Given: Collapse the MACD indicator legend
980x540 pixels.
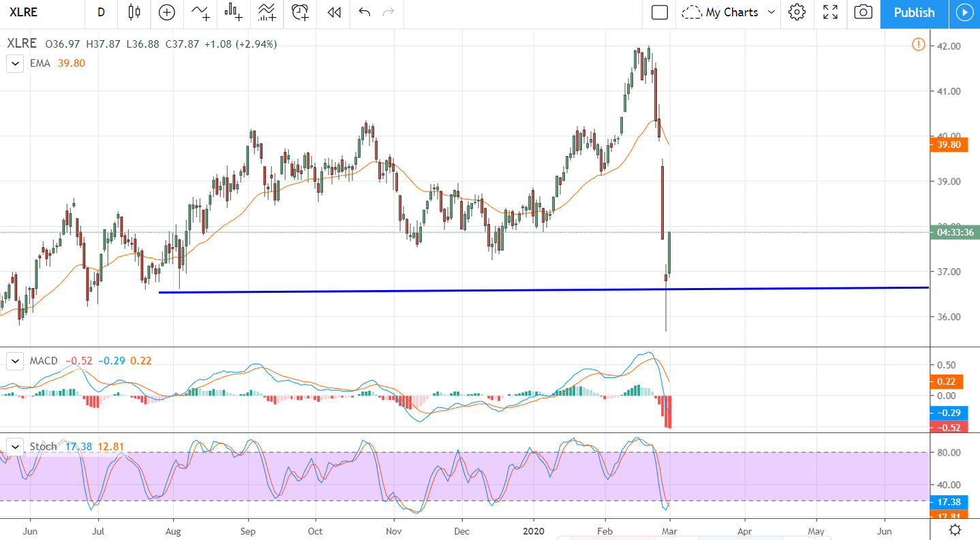Looking at the screenshot, I should click(x=14, y=361).
